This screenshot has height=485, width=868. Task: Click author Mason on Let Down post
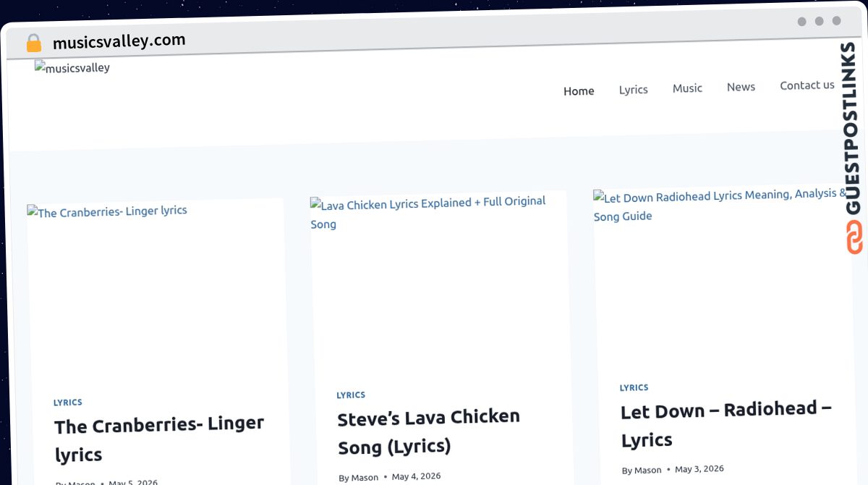(x=648, y=471)
